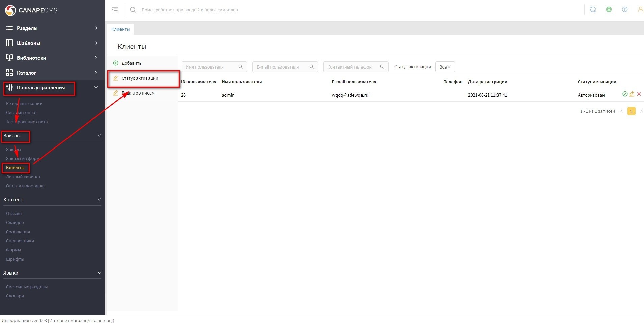Open the activation status filter dropdown

tap(445, 67)
